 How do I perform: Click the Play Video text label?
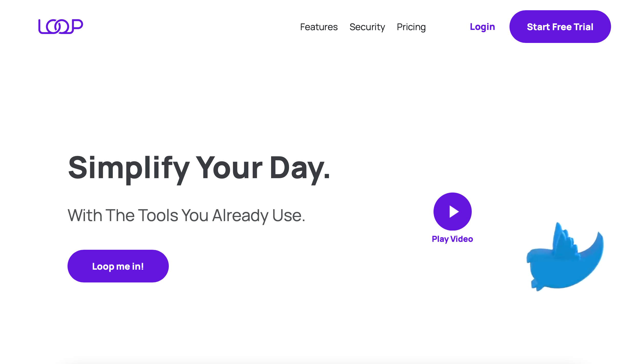452,239
